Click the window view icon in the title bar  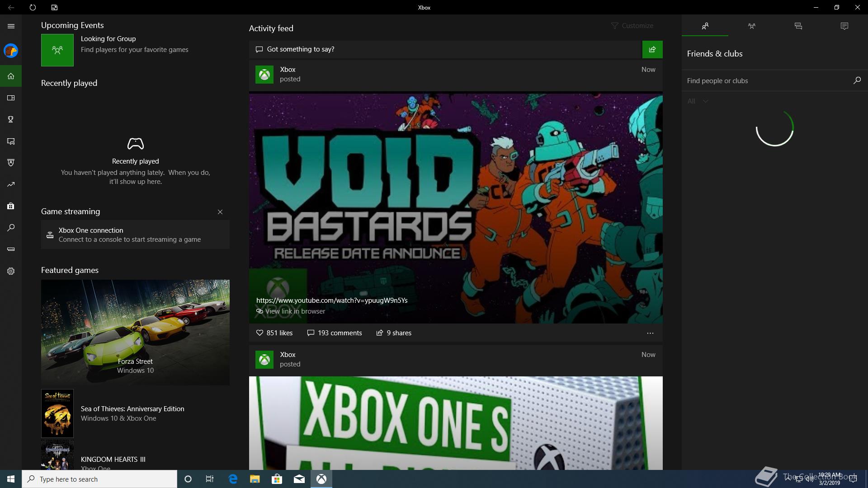[x=54, y=7]
